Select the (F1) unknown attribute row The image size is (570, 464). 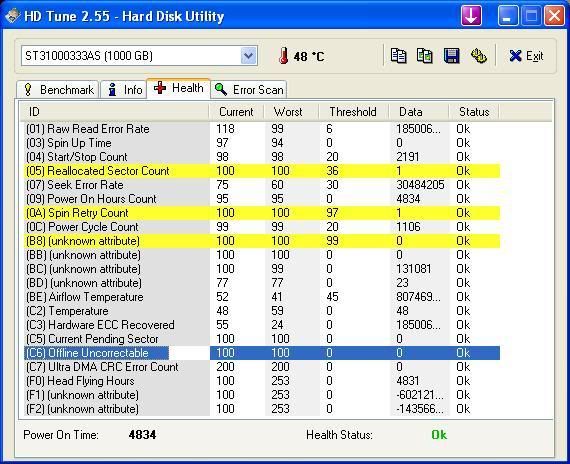coord(262,395)
